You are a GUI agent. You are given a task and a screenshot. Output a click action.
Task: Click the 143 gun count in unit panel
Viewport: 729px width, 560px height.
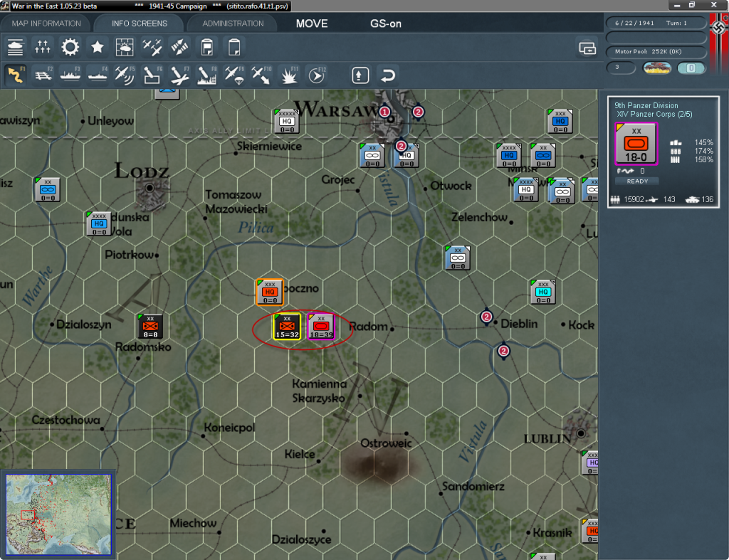669,199
